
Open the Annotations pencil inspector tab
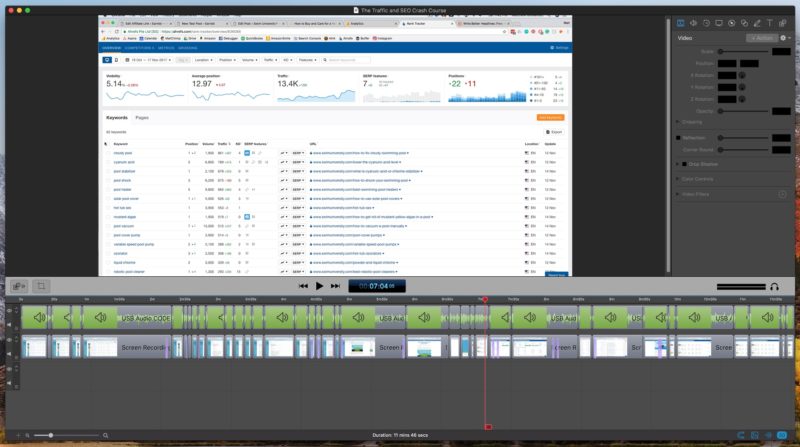[x=757, y=23]
